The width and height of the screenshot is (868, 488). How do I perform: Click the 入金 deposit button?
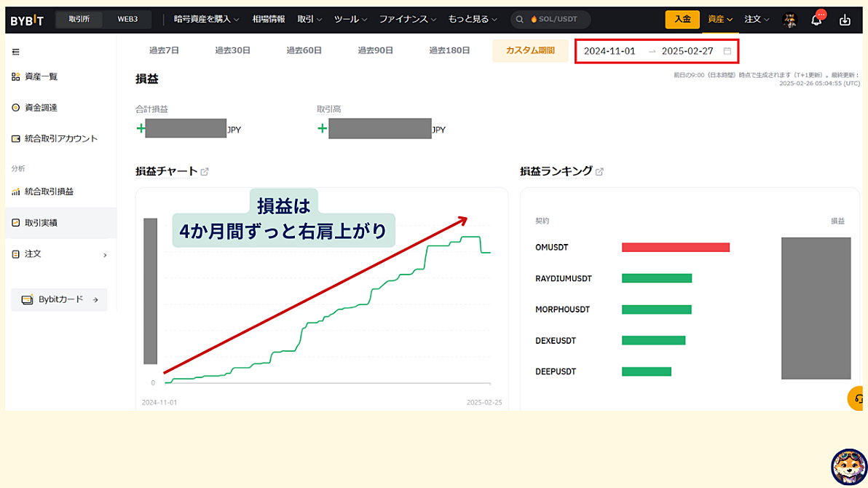coord(682,20)
